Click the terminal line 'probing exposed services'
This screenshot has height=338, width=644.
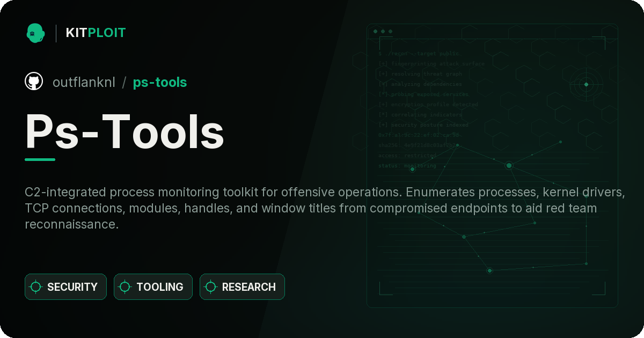[x=423, y=94]
